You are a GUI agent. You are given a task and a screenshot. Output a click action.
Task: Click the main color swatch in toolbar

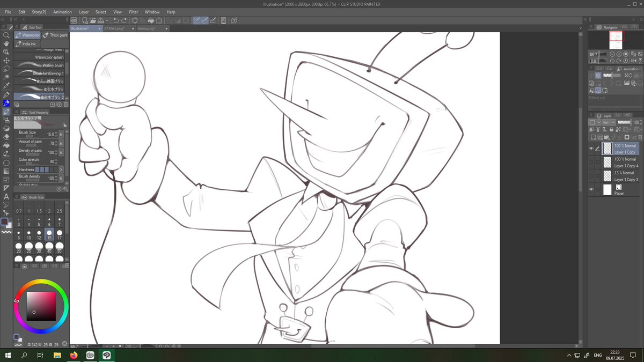(x=5, y=221)
